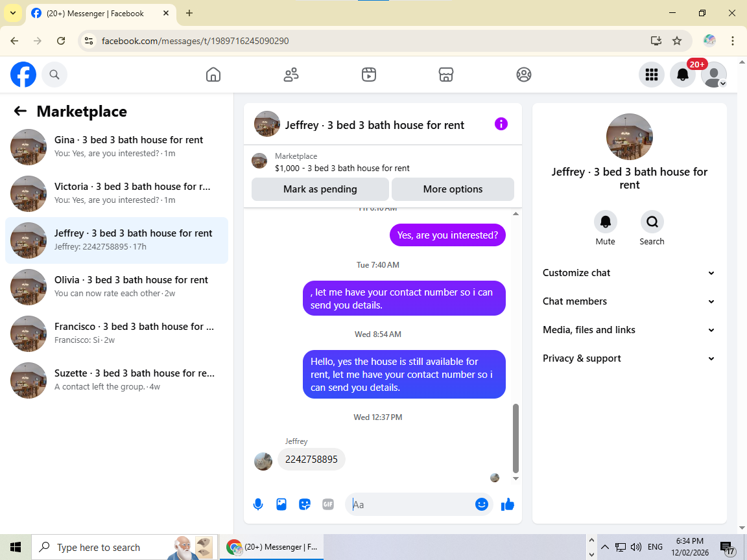Click Jeffrey's message 2242758895
This screenshot has height=560, width=747.
click(x=311, y=460)
